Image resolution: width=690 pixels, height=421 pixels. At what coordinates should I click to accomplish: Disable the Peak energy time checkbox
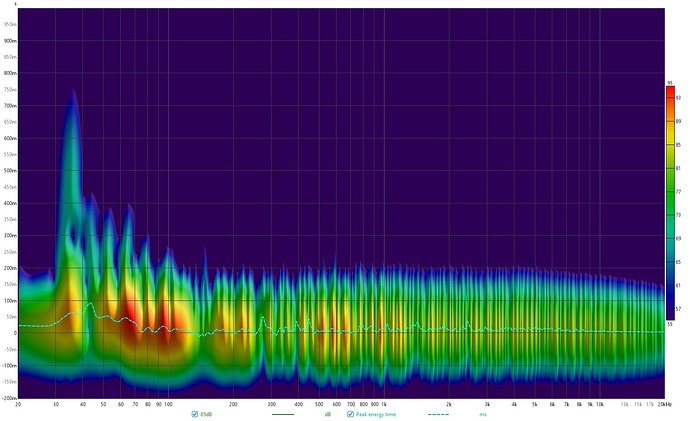(x=351, y=414)
